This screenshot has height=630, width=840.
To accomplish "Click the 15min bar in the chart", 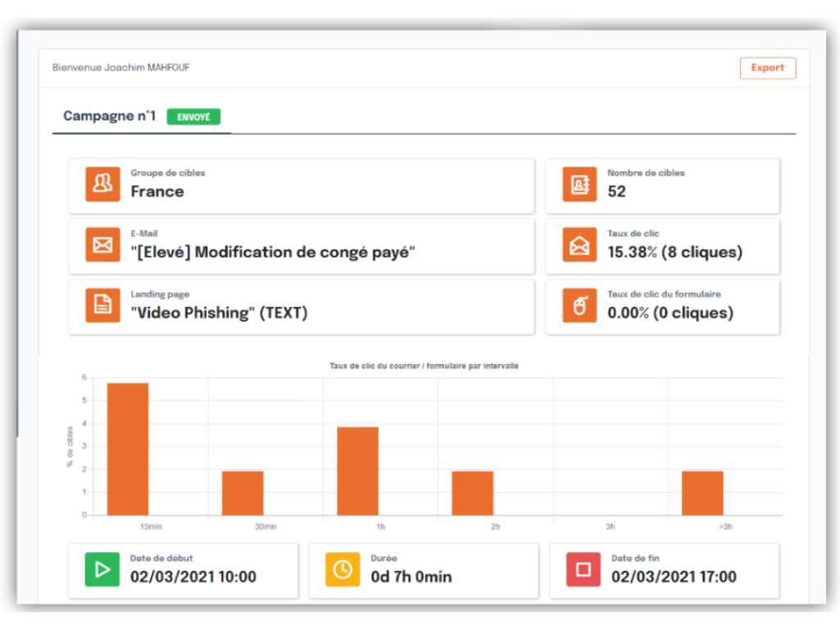I will [127, 449].
